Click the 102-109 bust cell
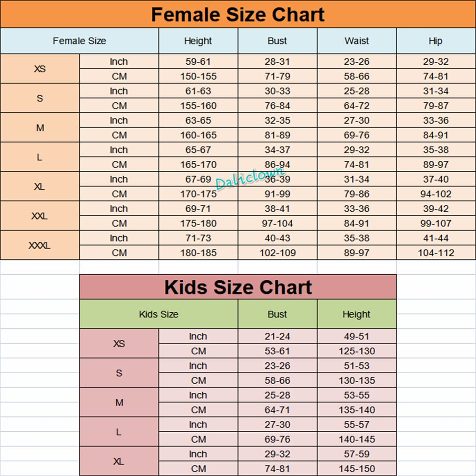The image size is (476, 476). point(278,253)
